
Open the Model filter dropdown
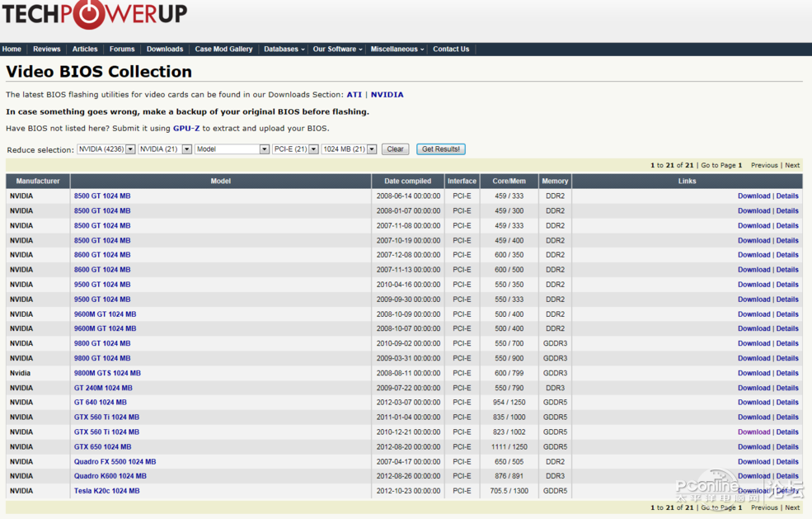point(232,149)
